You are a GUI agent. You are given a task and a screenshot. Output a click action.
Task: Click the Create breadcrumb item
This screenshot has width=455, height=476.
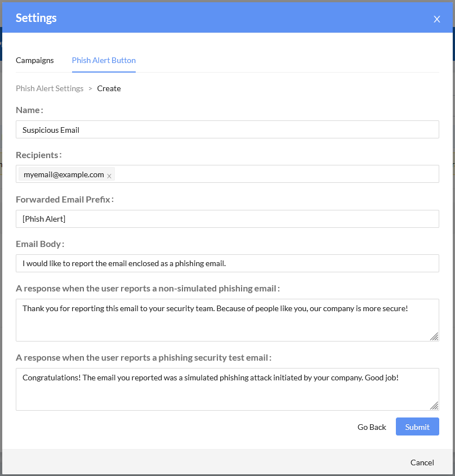[109, 88]
